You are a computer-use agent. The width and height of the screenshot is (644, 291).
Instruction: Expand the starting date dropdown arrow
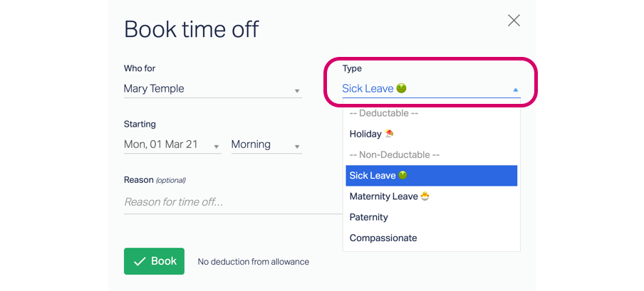click(x=217, y=147)
